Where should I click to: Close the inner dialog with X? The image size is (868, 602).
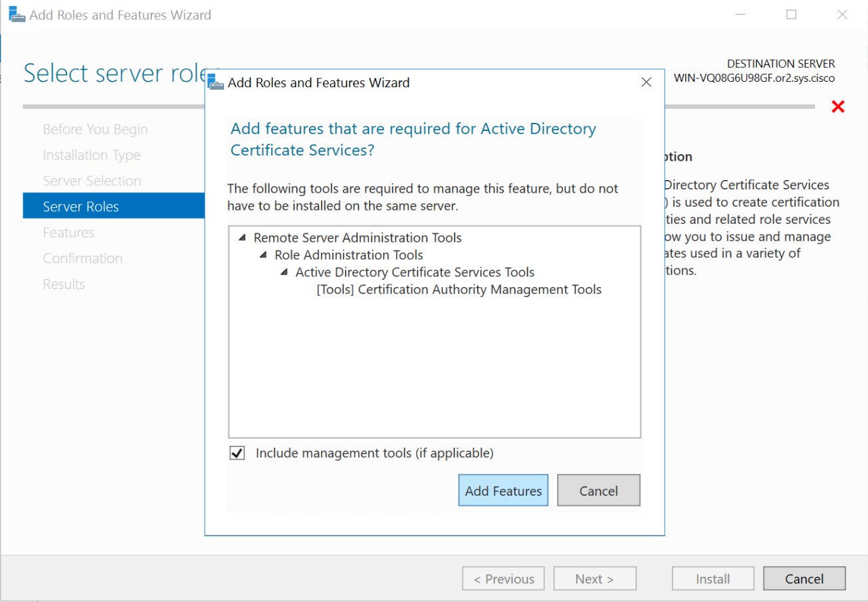coord(646,82)
